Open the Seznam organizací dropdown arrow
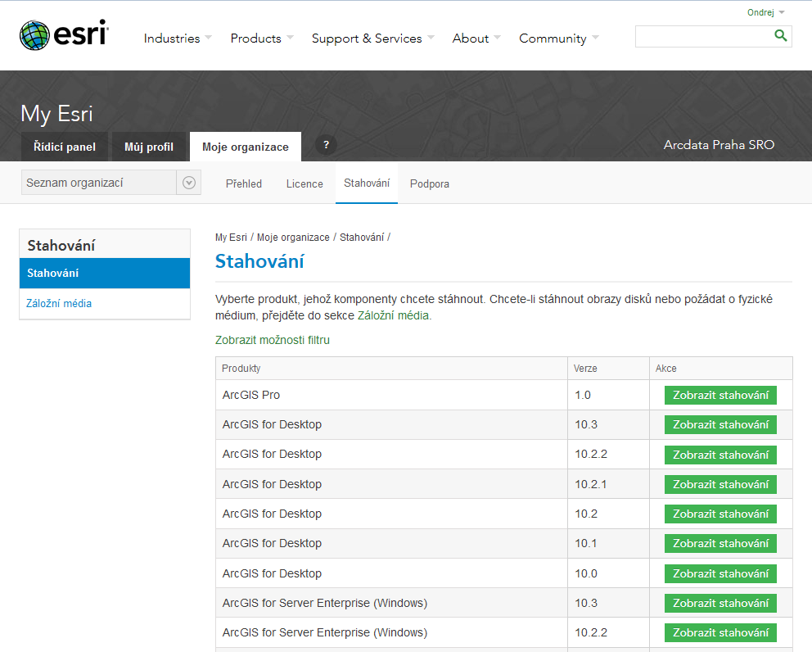812x652 pixels. pyautogui.click(x=189, y=183)
